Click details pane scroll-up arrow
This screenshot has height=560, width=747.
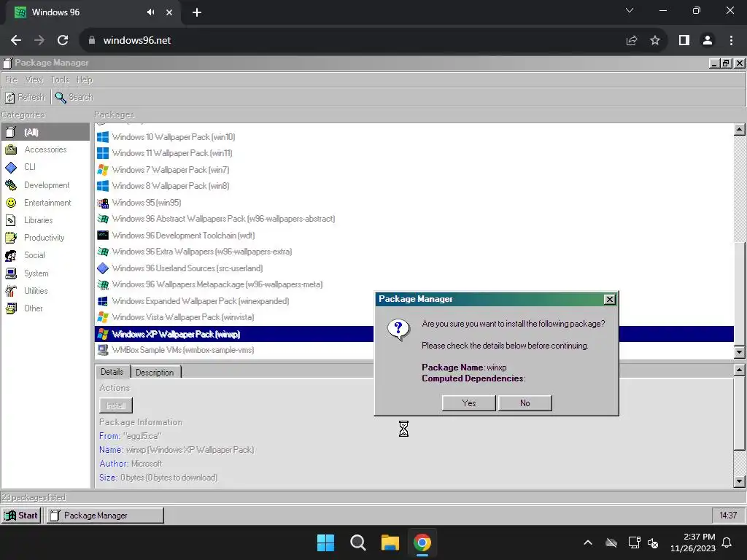[740, 370]
